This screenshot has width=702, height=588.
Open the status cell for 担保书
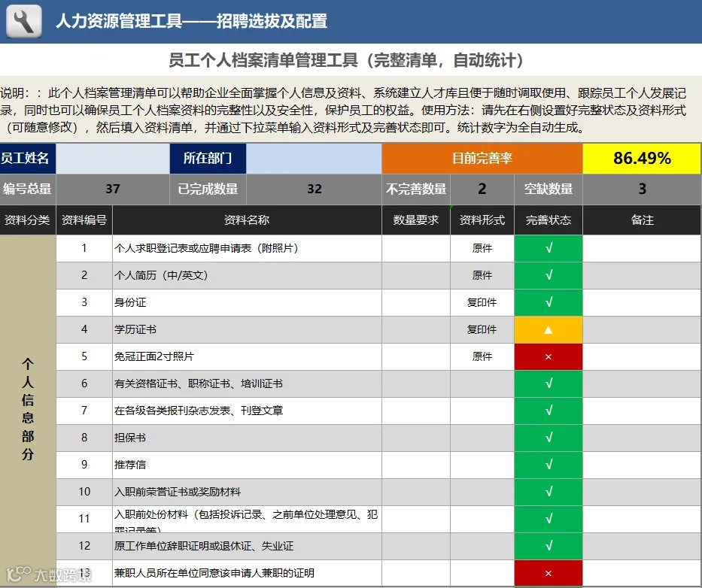(x=548, y=438)
